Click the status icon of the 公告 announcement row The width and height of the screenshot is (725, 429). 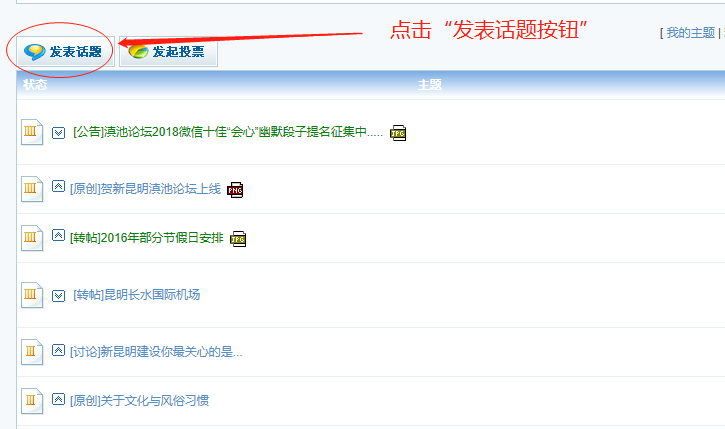pyautogui.click(x=32, y=132)
